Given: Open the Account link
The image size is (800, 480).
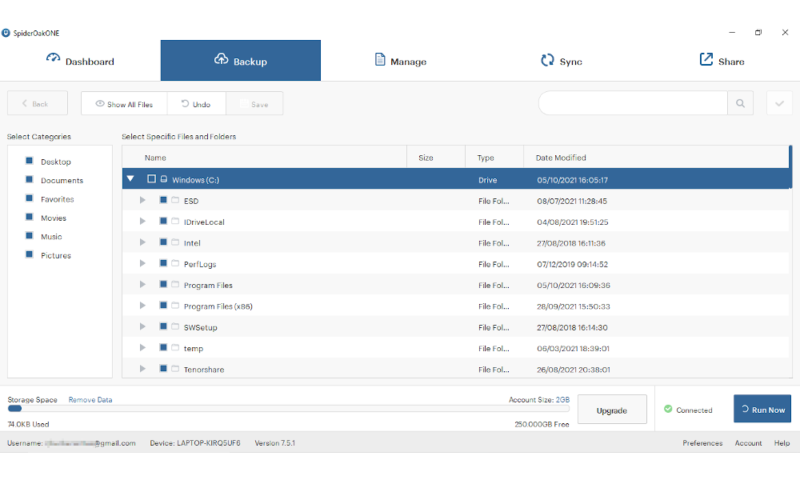Looking at the screenshot, I should [x=748, y=443].
